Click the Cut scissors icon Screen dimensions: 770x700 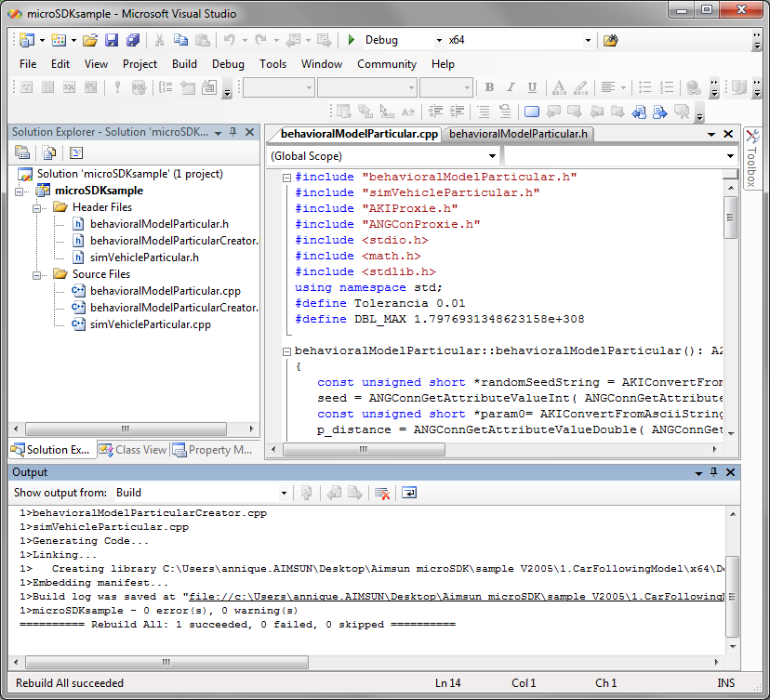pyautogui.click(x=159, y=40)
